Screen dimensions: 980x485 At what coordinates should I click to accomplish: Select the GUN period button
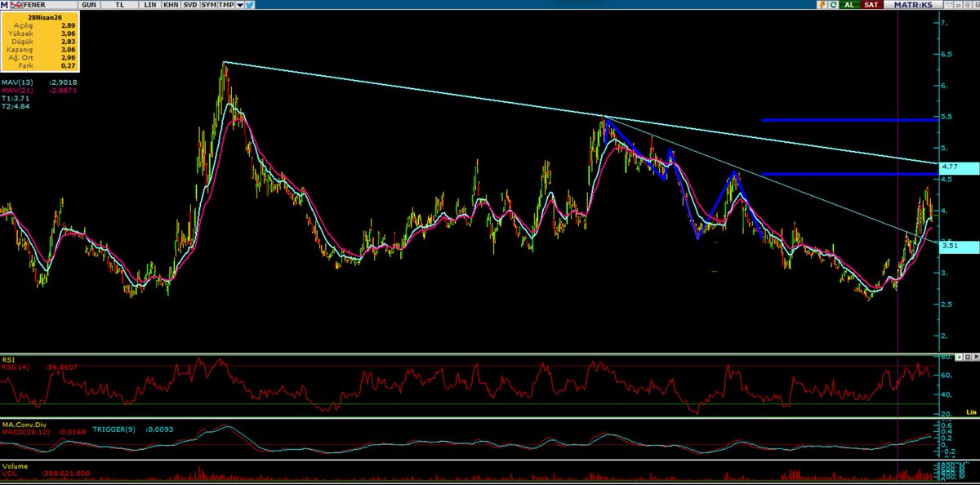tap(89, 5)
